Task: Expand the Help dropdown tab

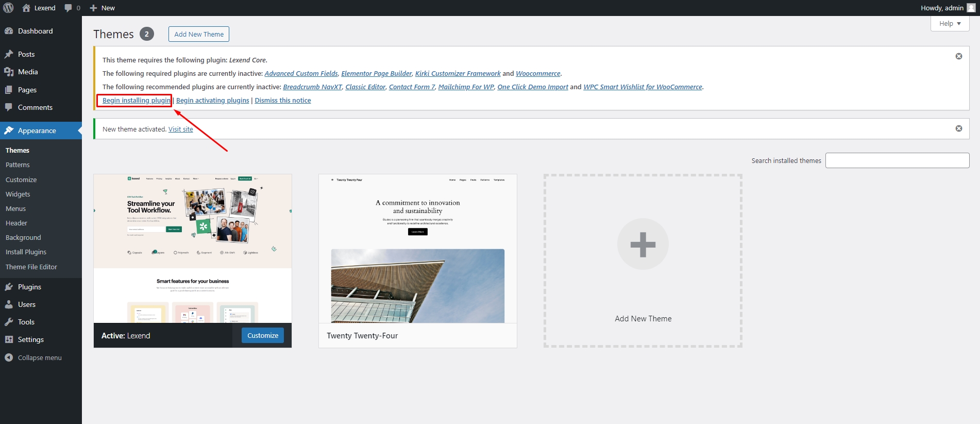Action: point(950,23)
